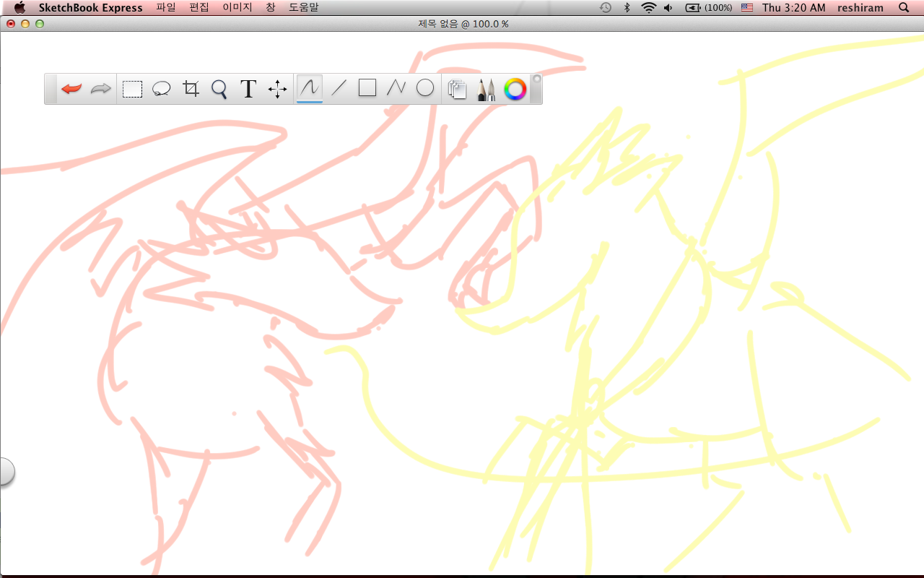Choose the Crop tool
This screenshot has width=924, height=578.
click(x=191, y=89)
